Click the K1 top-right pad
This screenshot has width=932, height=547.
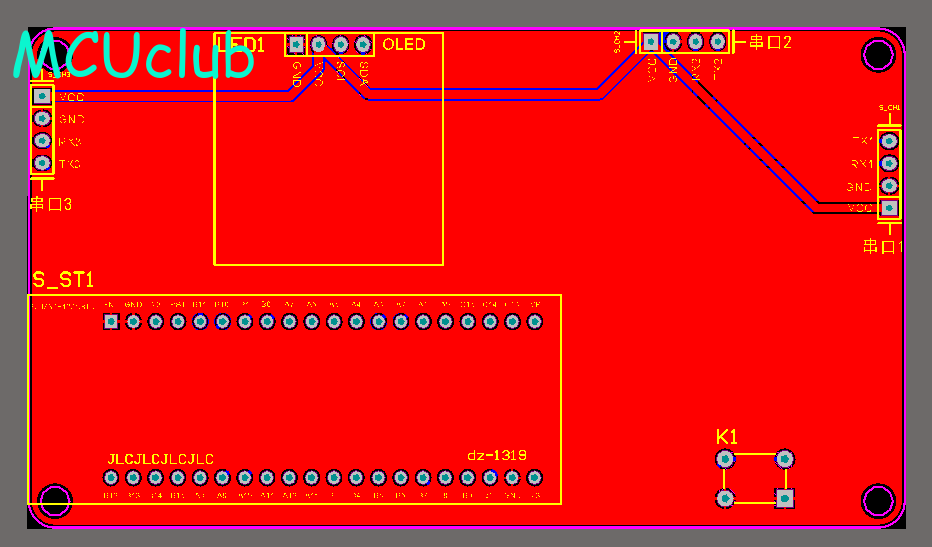tap(785, 459)
